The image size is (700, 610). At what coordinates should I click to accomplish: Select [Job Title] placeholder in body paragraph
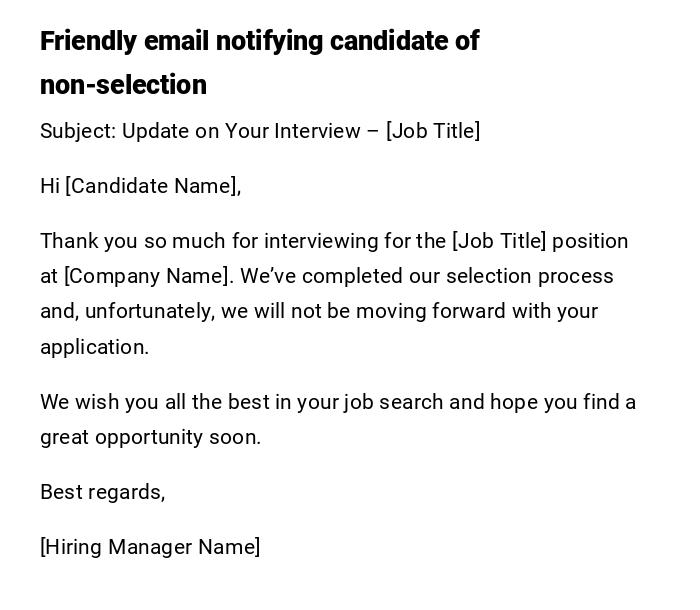[499, 241]
